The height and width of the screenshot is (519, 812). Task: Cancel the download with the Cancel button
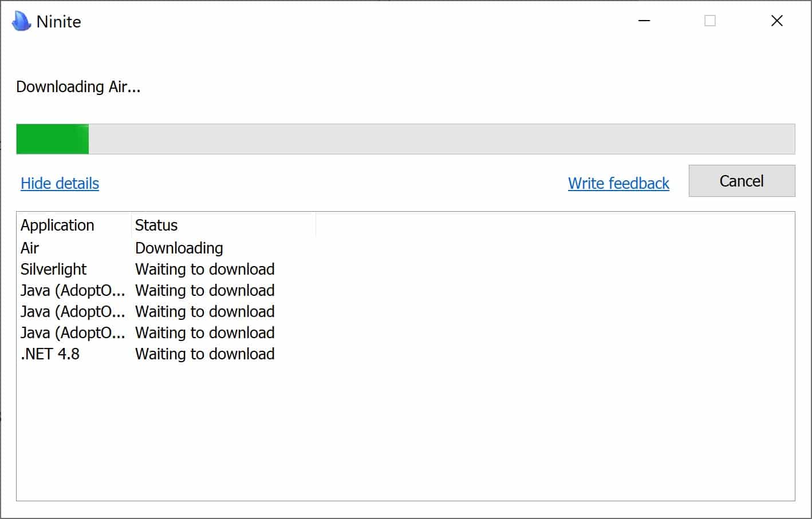(742, 181)
